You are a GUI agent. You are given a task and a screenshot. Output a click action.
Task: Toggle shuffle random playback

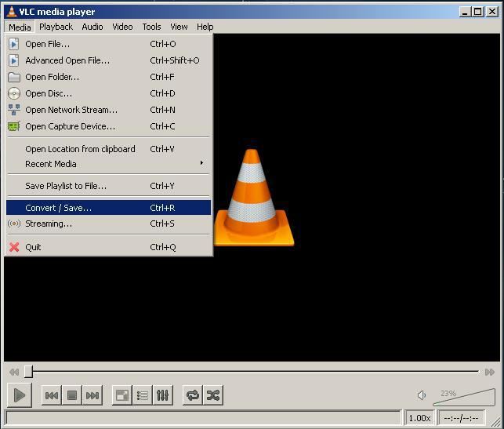click(x=213, y=395)
